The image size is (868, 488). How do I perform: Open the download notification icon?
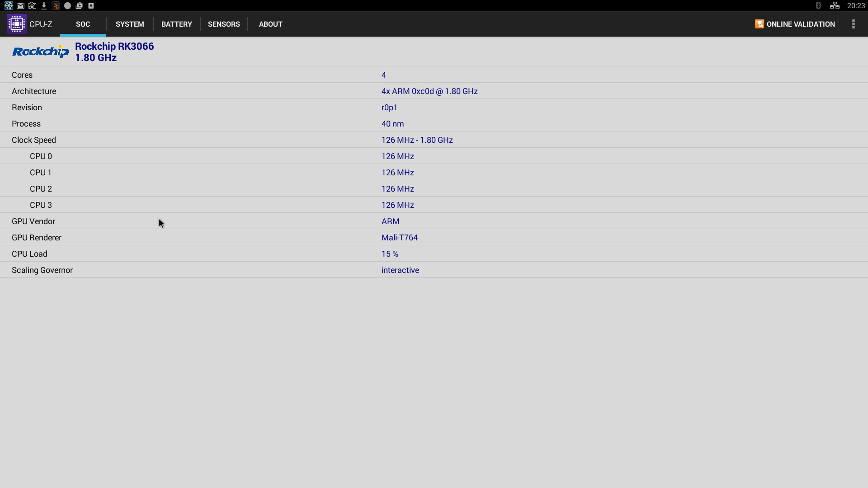pos(44,5)
